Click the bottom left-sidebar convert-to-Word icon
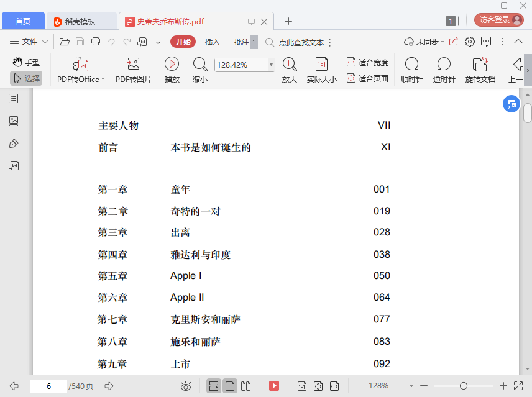Screen dimensions: 532x397 pyautogui.click(x=14, y=166)
